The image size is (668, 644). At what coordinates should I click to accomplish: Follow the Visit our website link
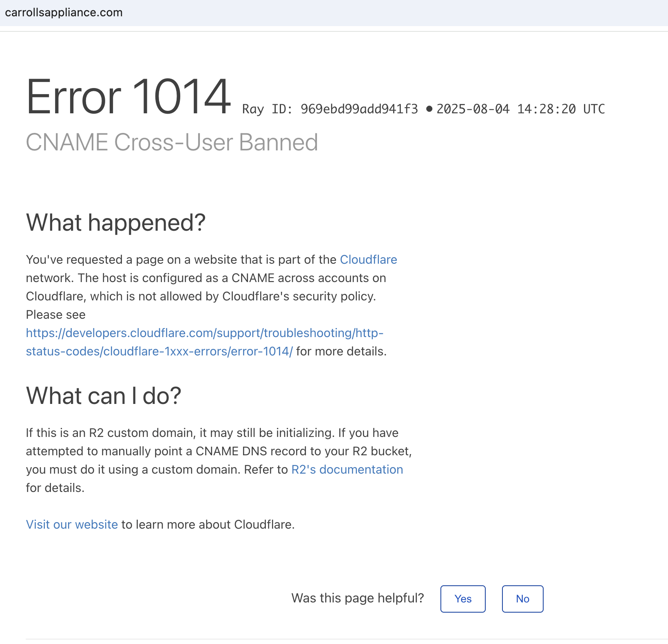72,525
